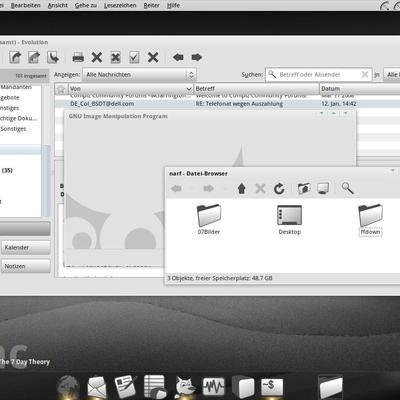400x400 pixels.
Task: Go to previous message with left arrow
Action: click(178, 57)
